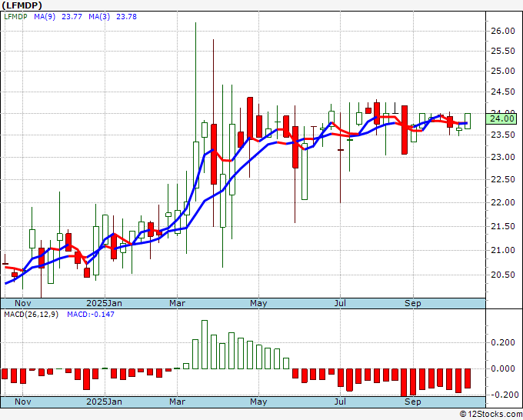Click the 25.00 price axis label

(503, 71)
